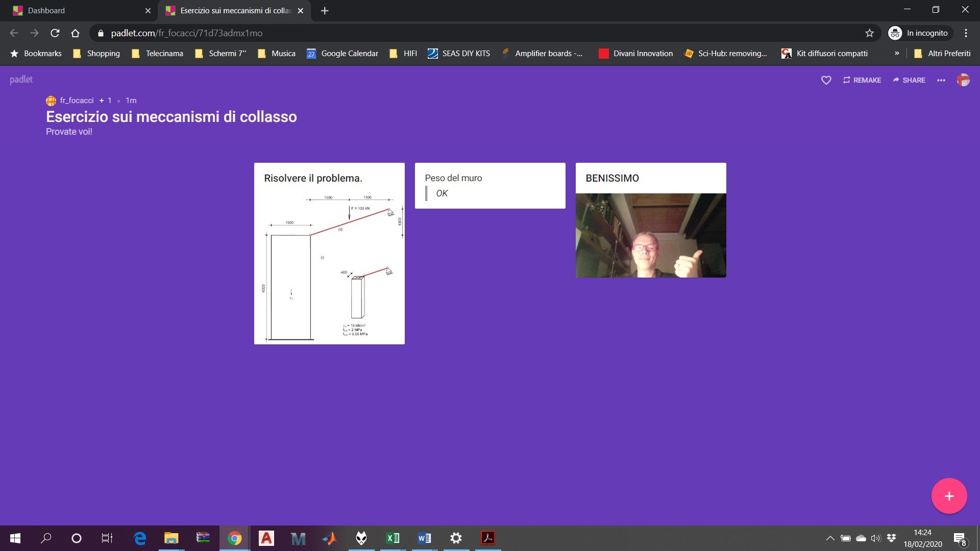Open a new browser tab
This screenshot has height=551, width=980.
point(325,11)
